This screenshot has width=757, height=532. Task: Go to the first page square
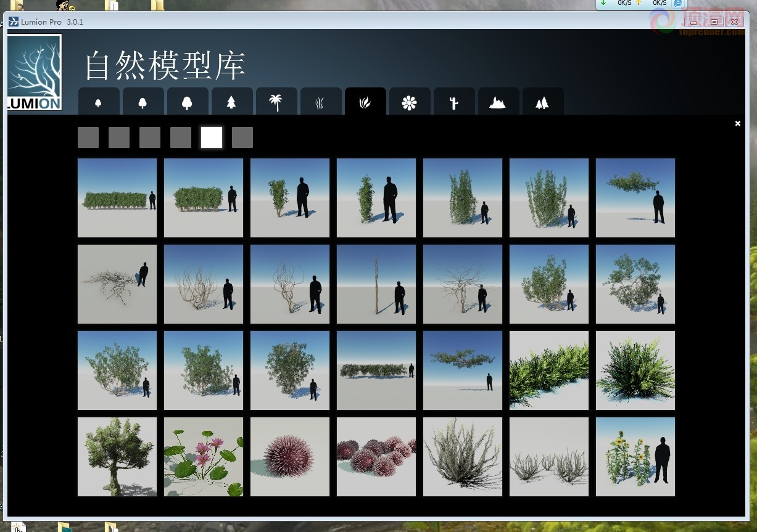coord(88,137)
